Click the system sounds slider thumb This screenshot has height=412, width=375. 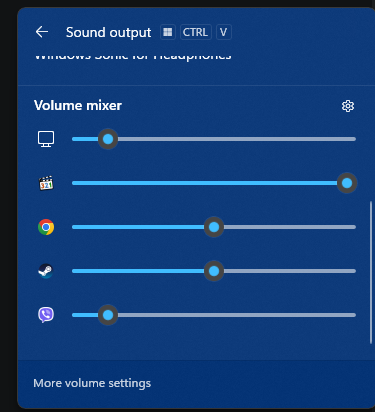108,139
